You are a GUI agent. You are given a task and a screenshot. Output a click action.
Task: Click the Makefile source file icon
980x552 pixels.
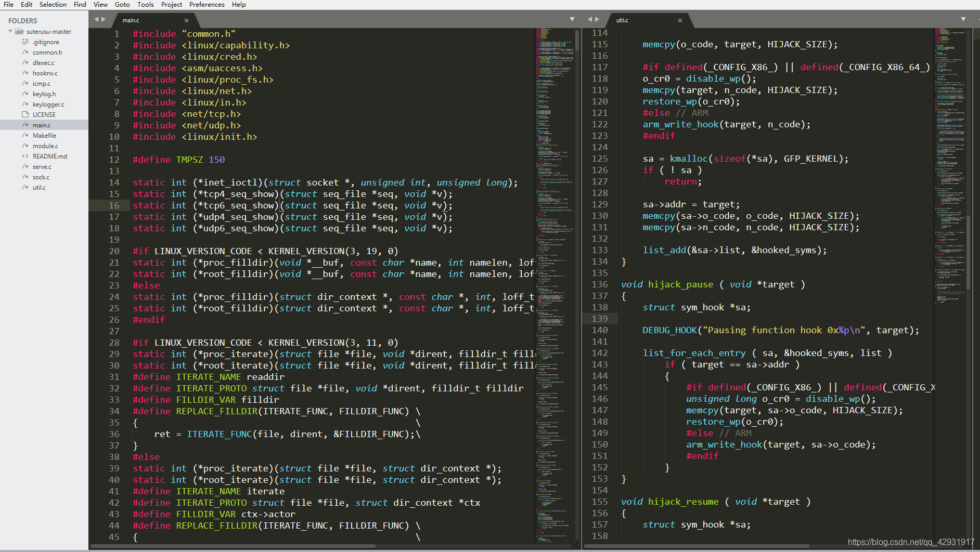click(x=25, y=135)
